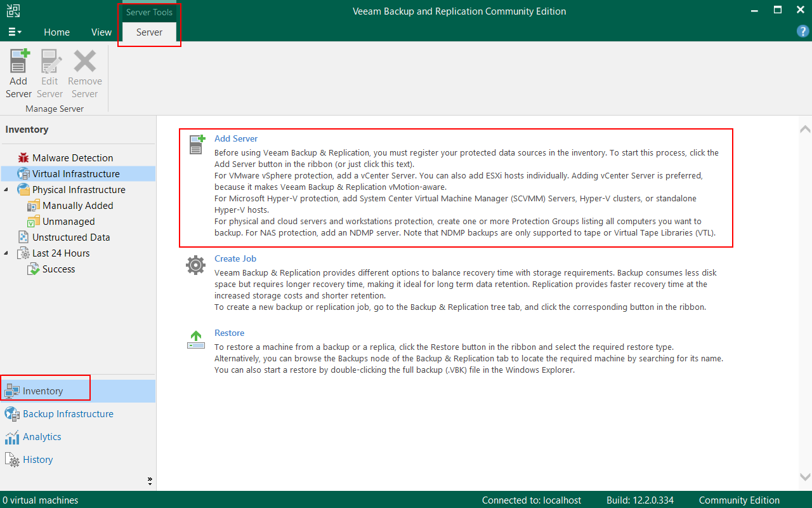812x508 pixels.
Task: Click the 'Manage Server' ribbon group label
Action: point(55,109)
